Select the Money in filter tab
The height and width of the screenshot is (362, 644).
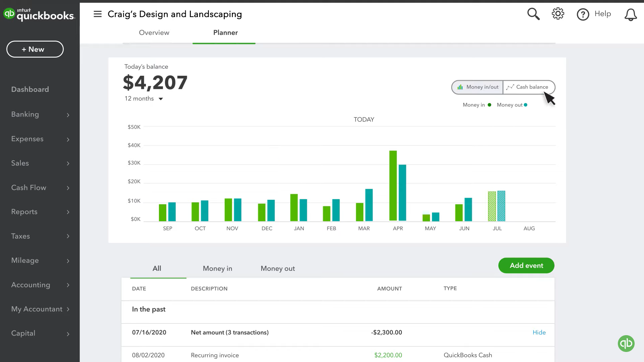(217, 268)
